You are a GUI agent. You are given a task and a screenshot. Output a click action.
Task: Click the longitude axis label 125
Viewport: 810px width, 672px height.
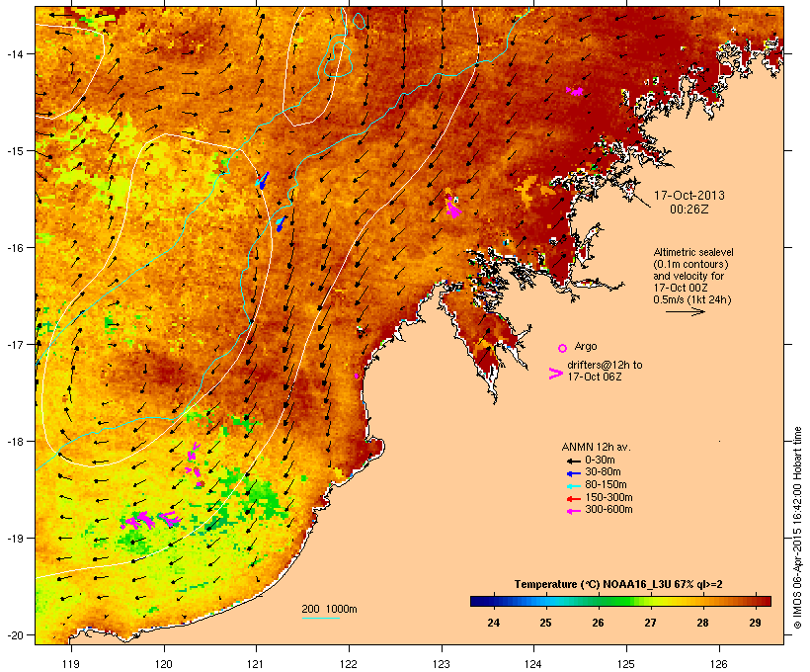tap(626, 664)
